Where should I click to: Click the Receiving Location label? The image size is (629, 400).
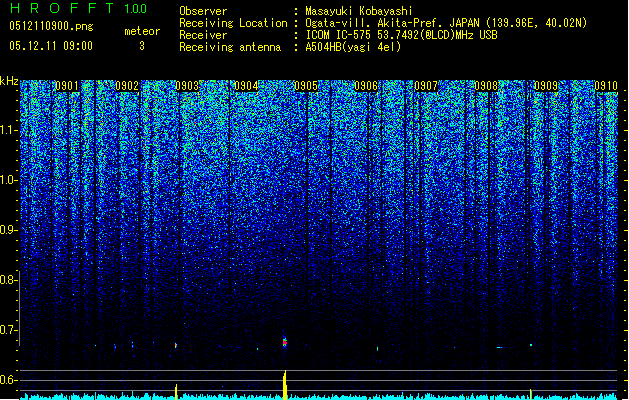click(233, 23)
